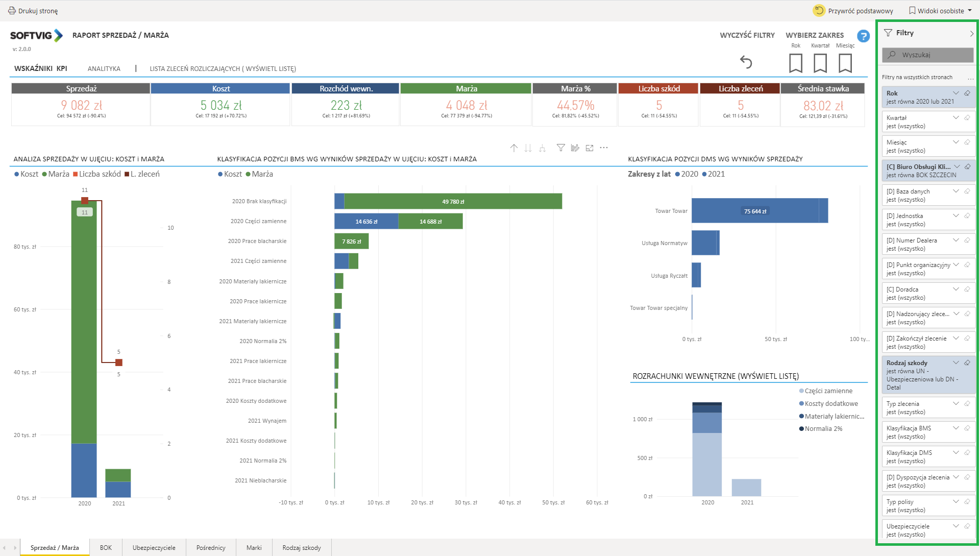Clear the Rok filter with eraser icon
This screenshot has height=556, width=980.
coord(967,93)
